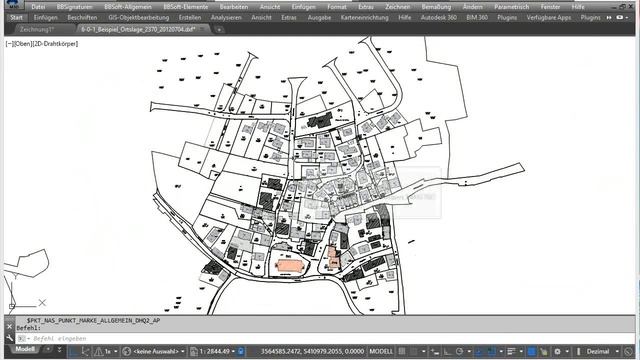Switch to Karteneinrichtung ribbon tab

(x=364, y=18)
